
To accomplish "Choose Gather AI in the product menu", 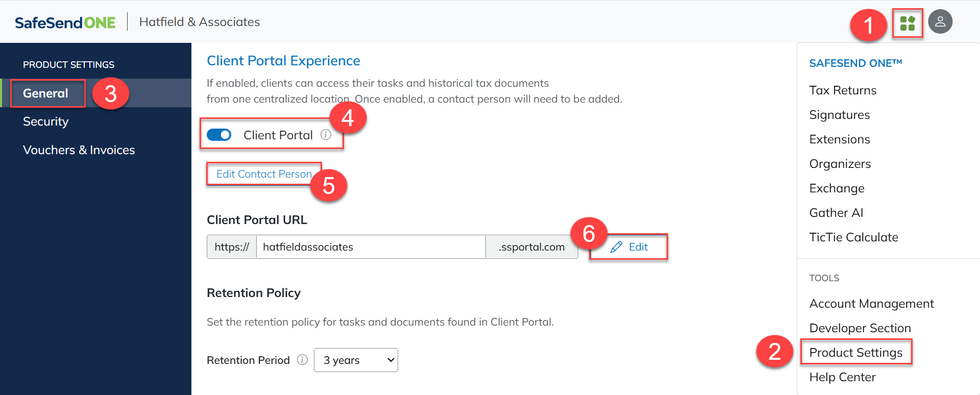I will click(x=836, y=213).
